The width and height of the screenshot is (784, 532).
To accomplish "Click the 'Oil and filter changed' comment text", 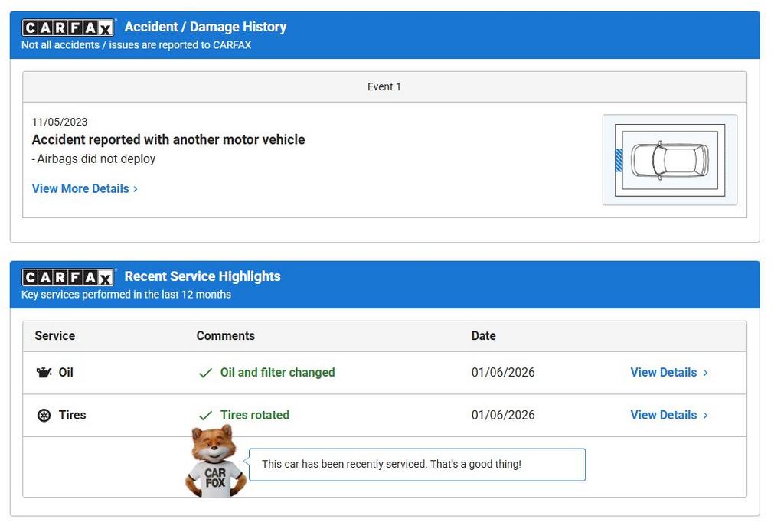I will [x=277, y=373].
